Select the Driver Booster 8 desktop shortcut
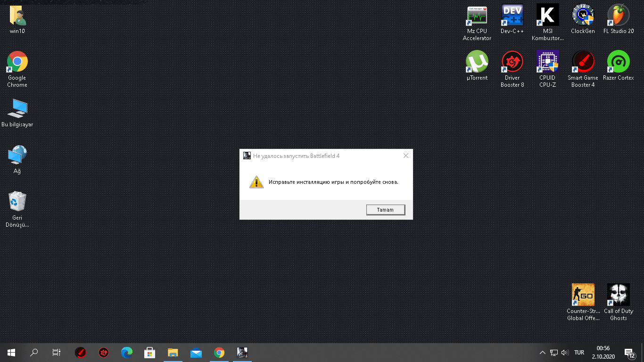This screenshot has height=362, width=644. pyautogui.click(x=512, y=69)
